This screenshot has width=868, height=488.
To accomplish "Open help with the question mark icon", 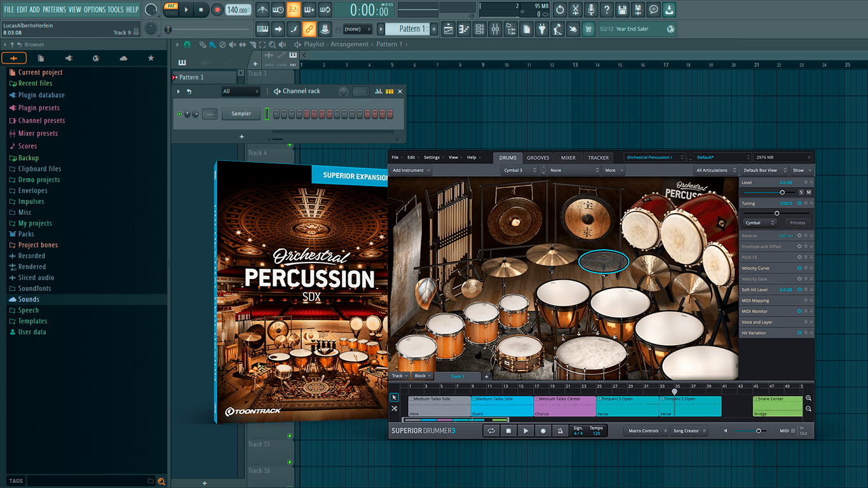I will point(606,10).
